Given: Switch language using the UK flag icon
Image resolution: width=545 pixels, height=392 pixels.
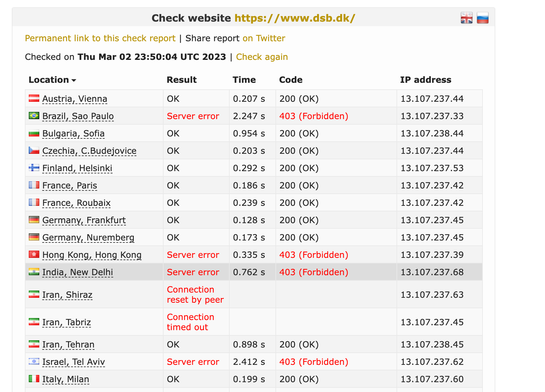Looking at the screenshot, I should point(466,18).
